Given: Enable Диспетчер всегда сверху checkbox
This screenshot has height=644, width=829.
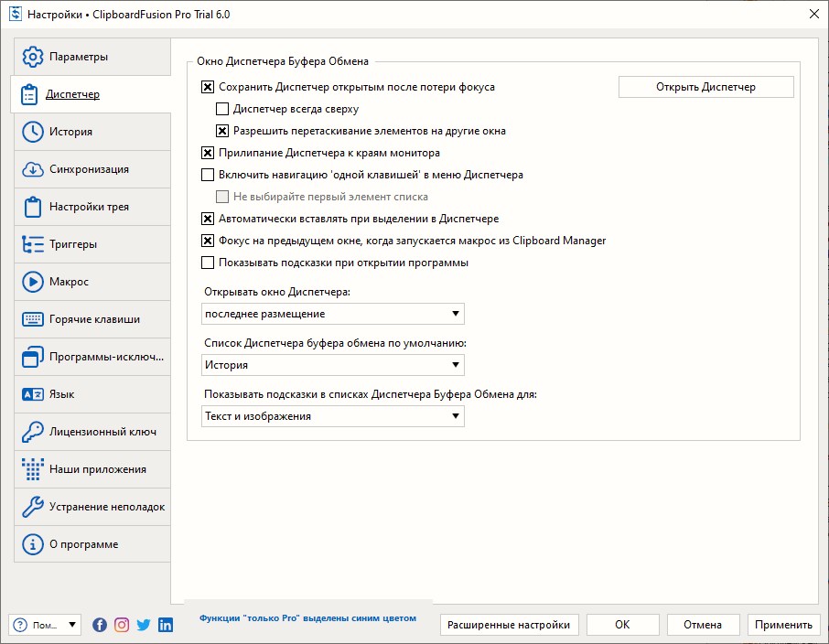Looking at the screenshot, I should pos(222,109).
